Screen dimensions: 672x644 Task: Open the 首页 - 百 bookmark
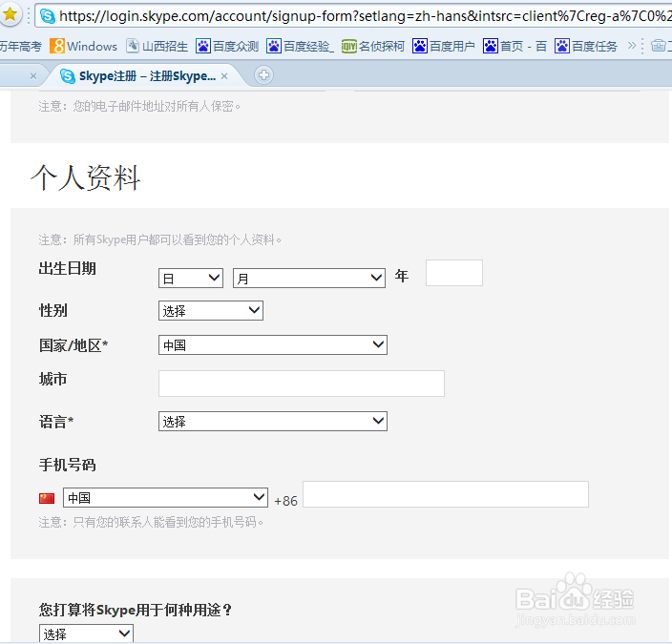click(x=514, y=46)
